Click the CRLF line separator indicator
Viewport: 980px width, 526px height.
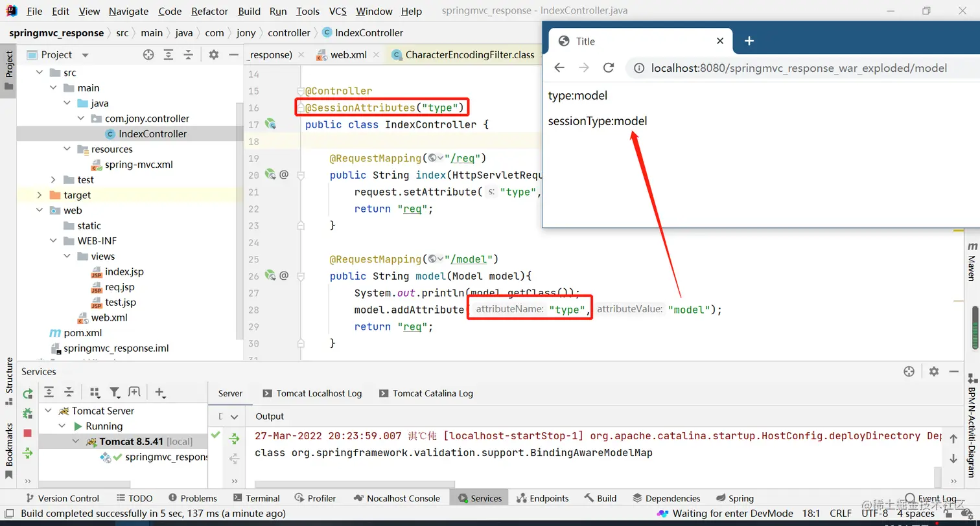coord(841,514)
